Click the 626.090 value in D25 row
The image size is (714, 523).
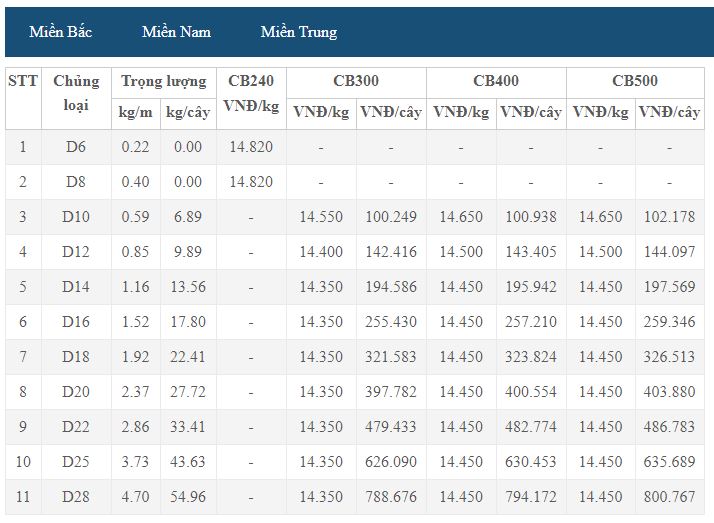[x=391, y=462]
